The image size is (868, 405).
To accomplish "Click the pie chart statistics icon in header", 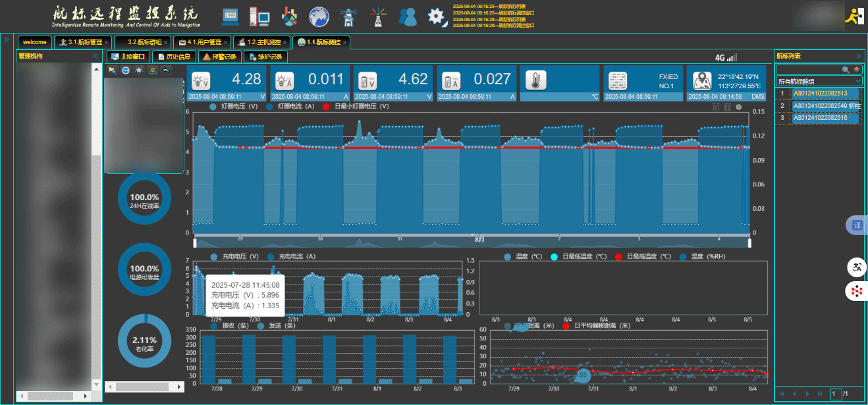I will click(x=289, y=16).
